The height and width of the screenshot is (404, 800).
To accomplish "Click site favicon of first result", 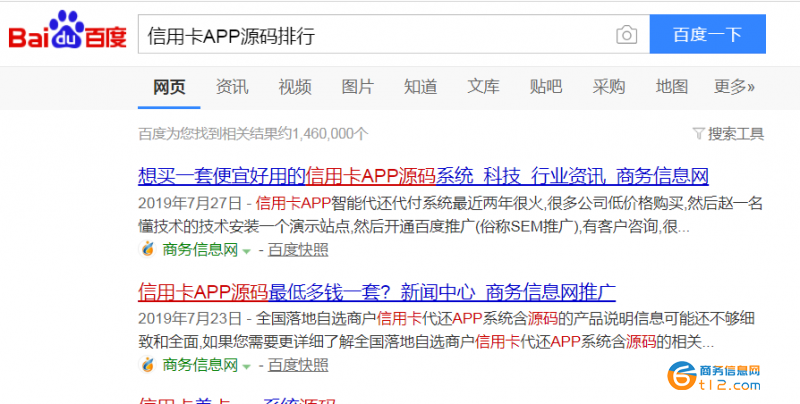I will click(x=147, y=249).
